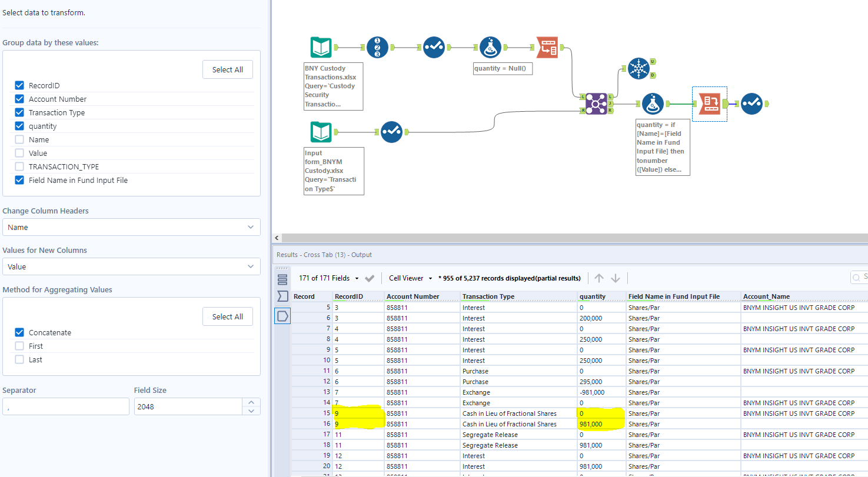Select the Input form_BNYM Custody.xlsx tool
The width and height of the screenshot is (868, 477).
click(x=321, y=132)
